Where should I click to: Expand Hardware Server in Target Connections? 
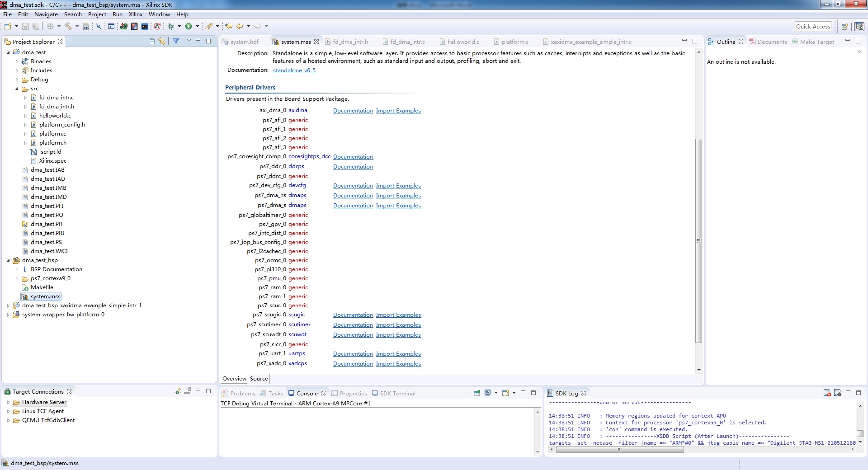click(8, 402)
